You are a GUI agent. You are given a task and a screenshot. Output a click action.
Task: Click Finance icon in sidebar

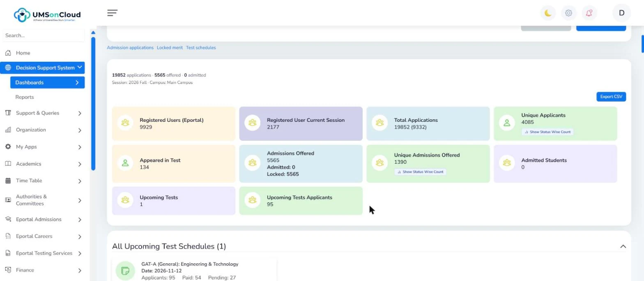tap(8, 270)
